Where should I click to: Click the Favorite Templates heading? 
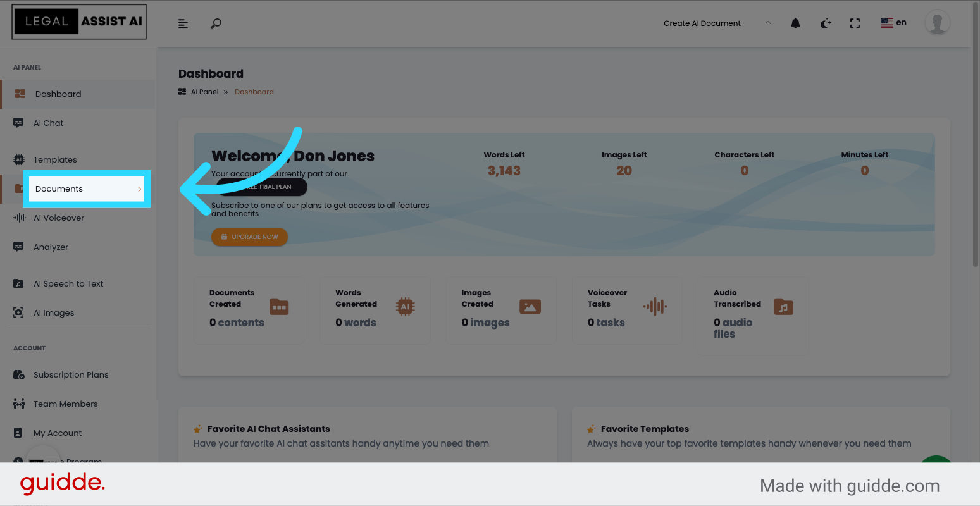click(x=645, y=429)
